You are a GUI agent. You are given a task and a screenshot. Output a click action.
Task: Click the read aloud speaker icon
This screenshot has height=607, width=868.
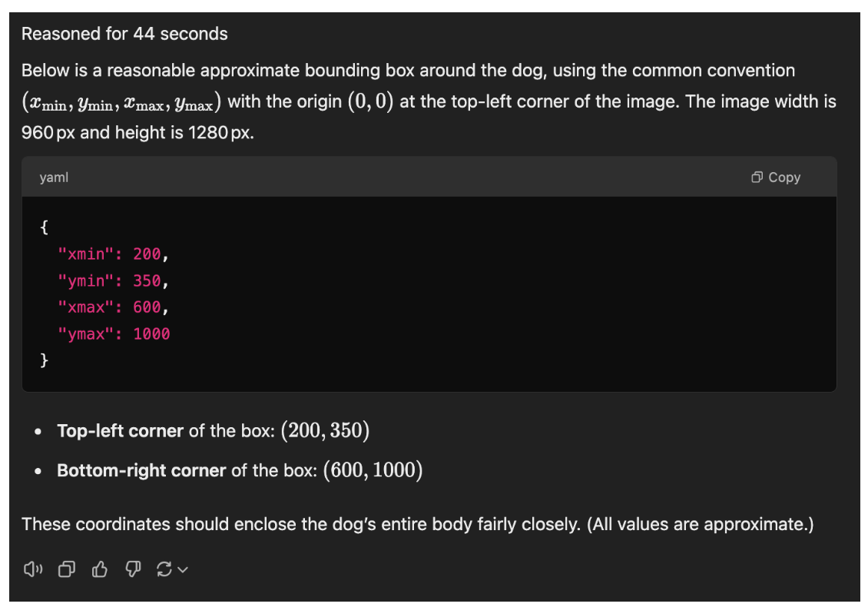click(31, 569)
